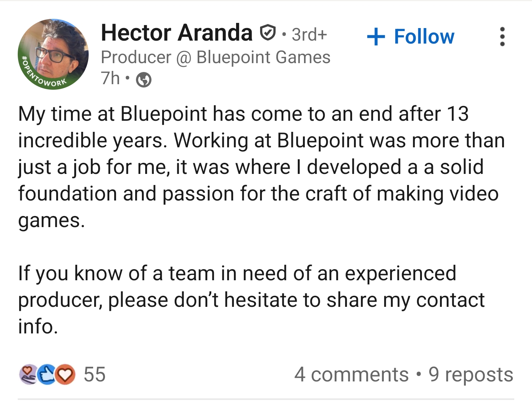Image resolution: width=532 pixels, height=401 pixels.
Task: Click the verified shield badge
Action: pyautogui.click(x=267, y=33)
